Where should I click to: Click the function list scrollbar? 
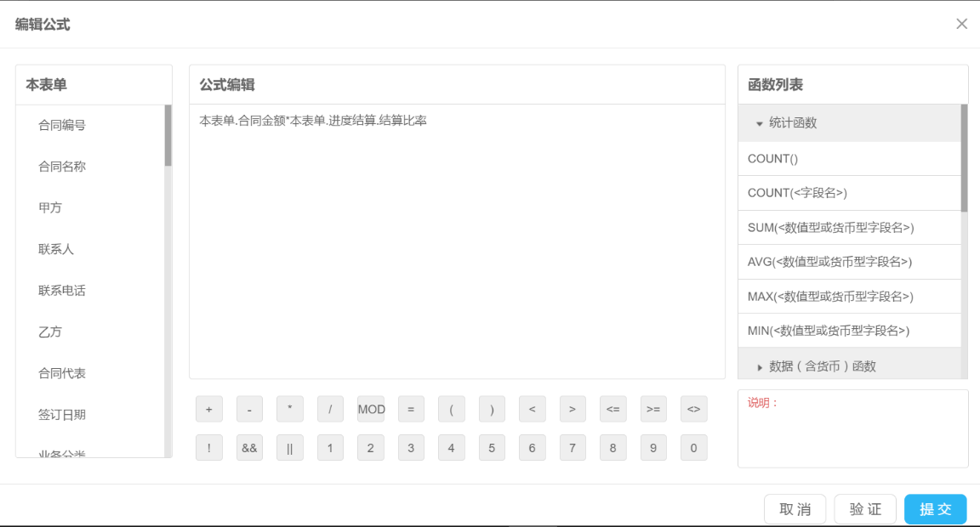pyautogui.click(x=964, y=158)
